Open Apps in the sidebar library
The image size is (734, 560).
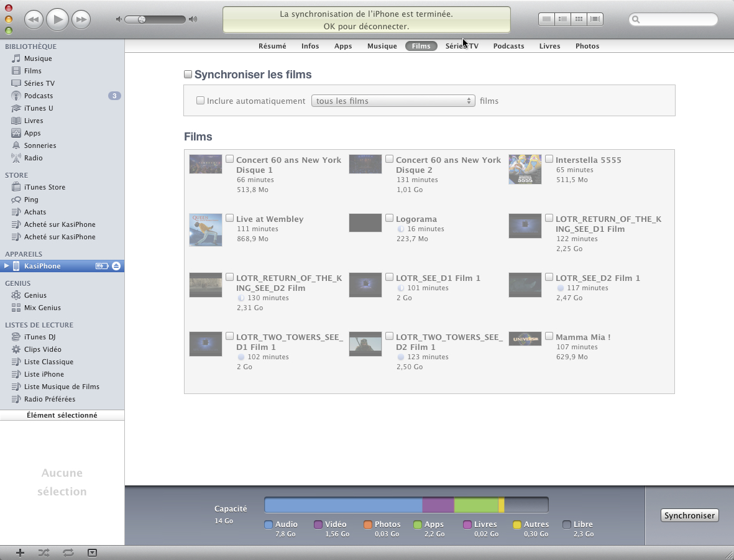click(x=32, y=133)
